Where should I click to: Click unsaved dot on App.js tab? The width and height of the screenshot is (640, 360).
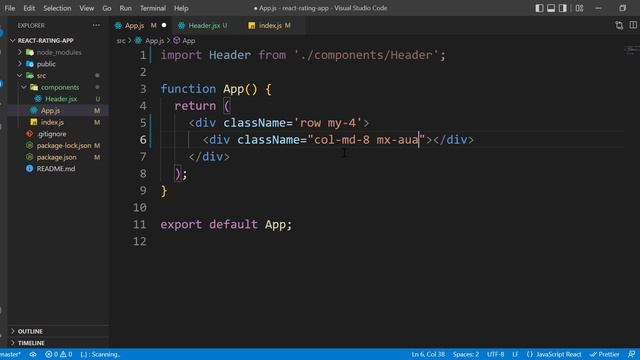coord(164,25)
